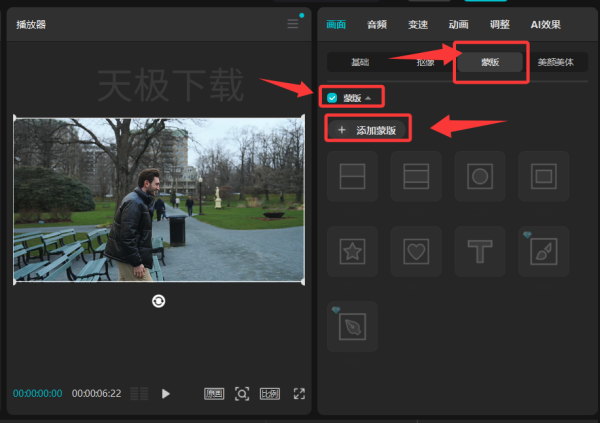Collapse the 蒙版 section arrow
The image size is (600, 423).
(368, 98)
